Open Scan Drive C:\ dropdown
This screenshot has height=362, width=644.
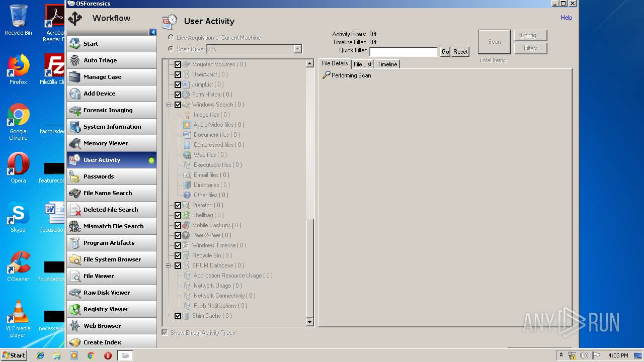(297, 49)
